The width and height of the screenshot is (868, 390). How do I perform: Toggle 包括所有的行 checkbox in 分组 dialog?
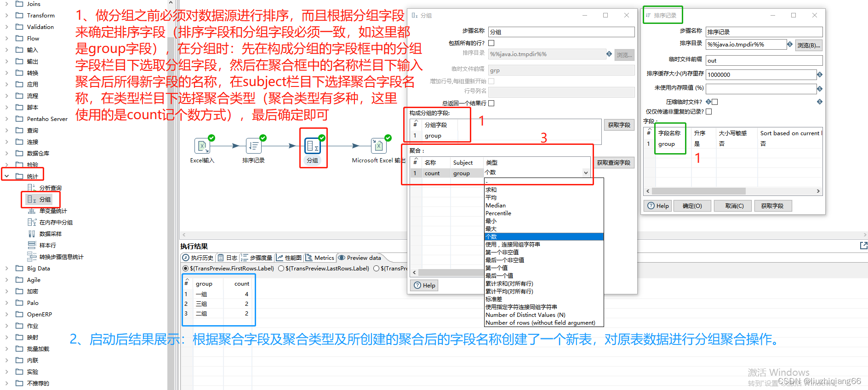[x=491, y=43]
